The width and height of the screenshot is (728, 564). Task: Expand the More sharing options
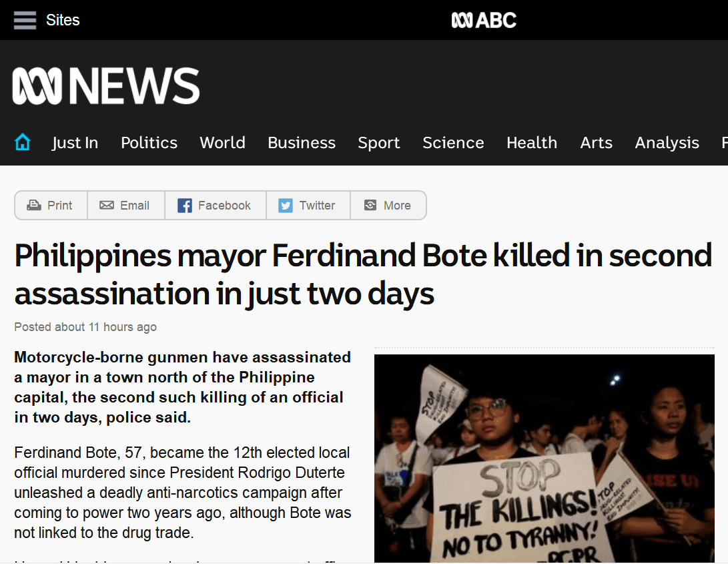(388, 206)
